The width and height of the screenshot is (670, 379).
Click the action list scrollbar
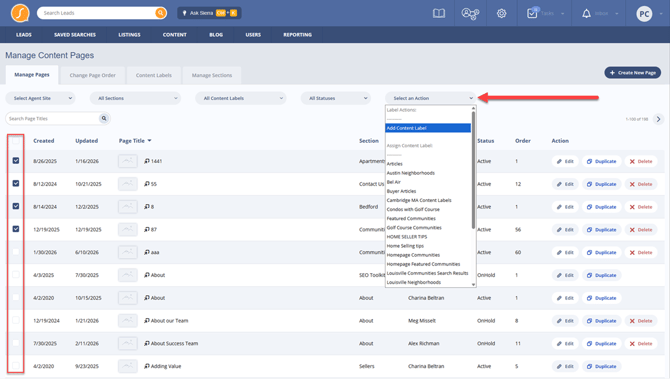pyautogui.click(x=473, y=170)
